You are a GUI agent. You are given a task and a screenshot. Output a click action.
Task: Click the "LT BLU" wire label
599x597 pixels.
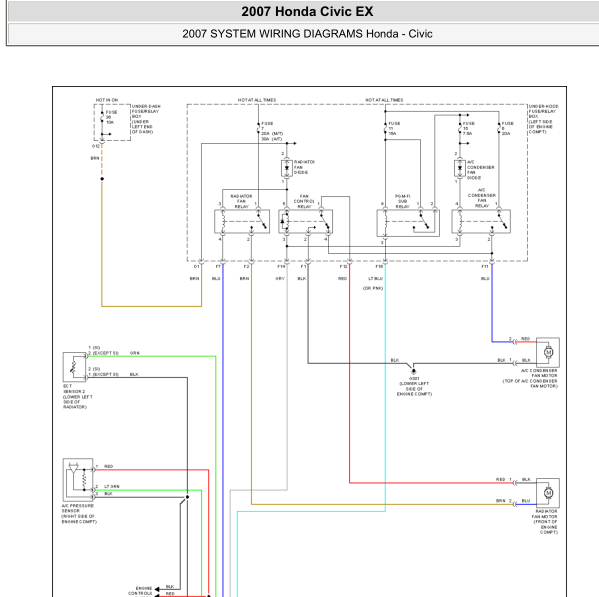[x=376, y=278]
